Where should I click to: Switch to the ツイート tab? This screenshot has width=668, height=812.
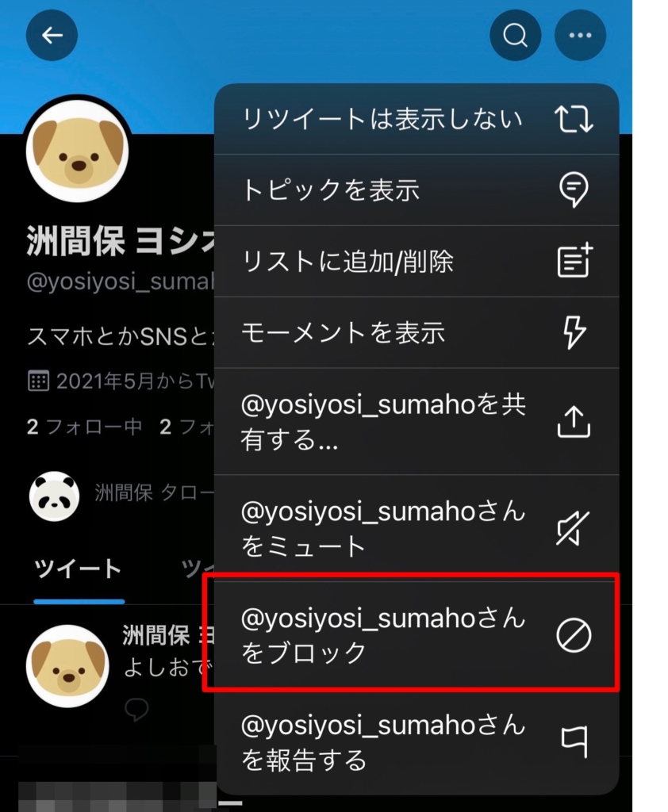tap(78, 569)
